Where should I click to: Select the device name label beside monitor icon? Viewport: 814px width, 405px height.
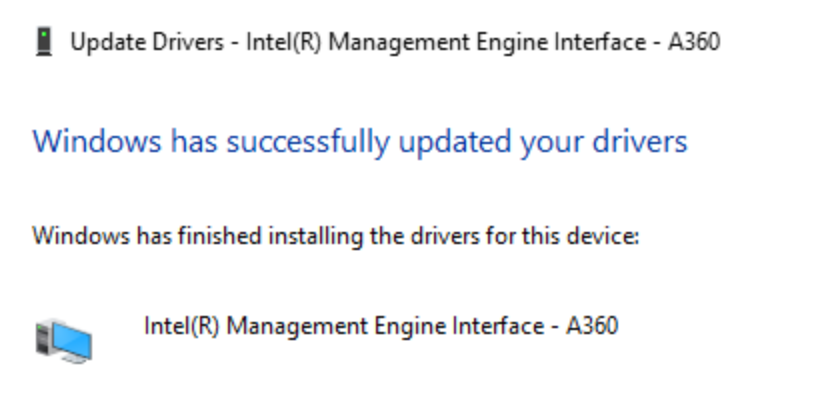point(381,326)
